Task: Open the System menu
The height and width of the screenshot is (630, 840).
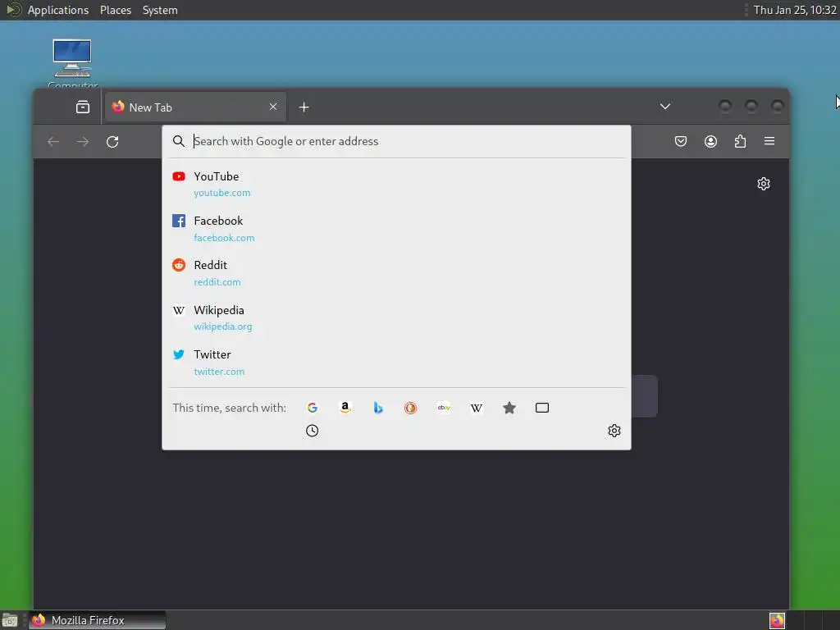Action: 160,10
